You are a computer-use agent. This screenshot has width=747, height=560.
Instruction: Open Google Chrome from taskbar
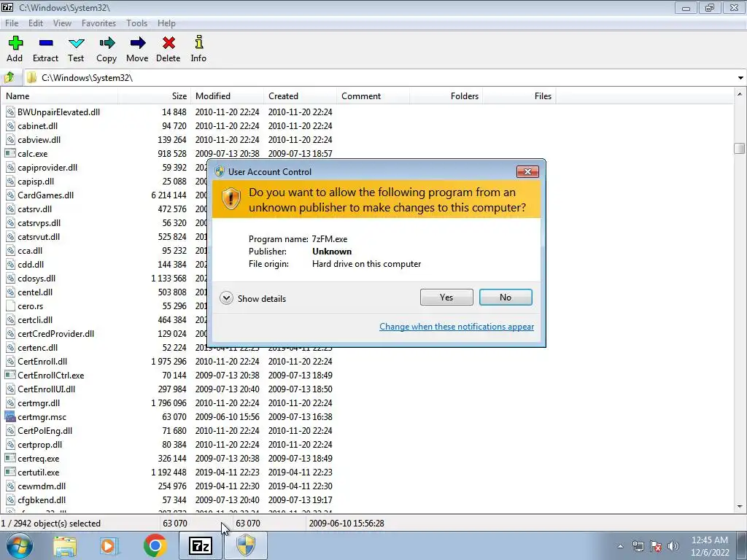pos(155,545)
